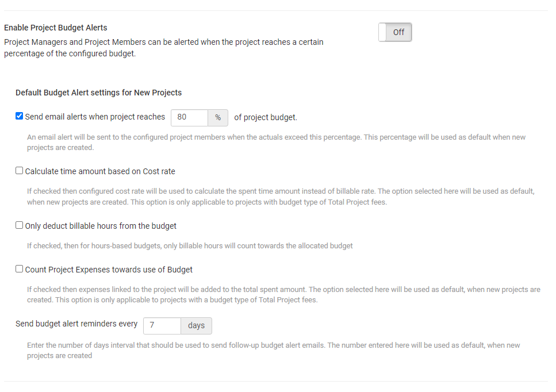Uncheck the Send email alerts checkbox
This screenshot has width=556, height=392.
[20, 116]
